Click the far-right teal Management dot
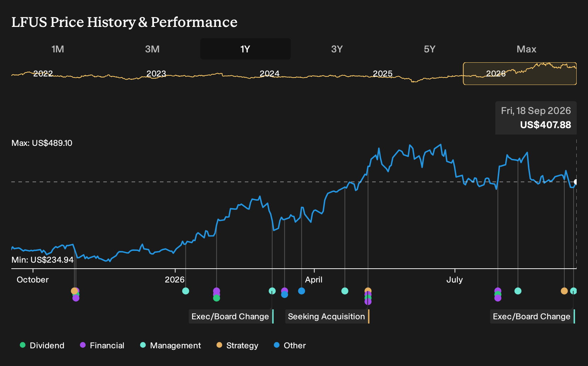Image resolution: width=588 pixels, height=366 pixels. click(573, 291)
